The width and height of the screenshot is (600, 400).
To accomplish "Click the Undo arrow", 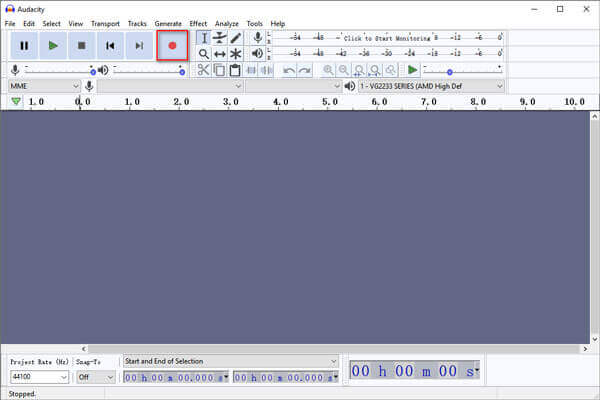I will [289, 70].
